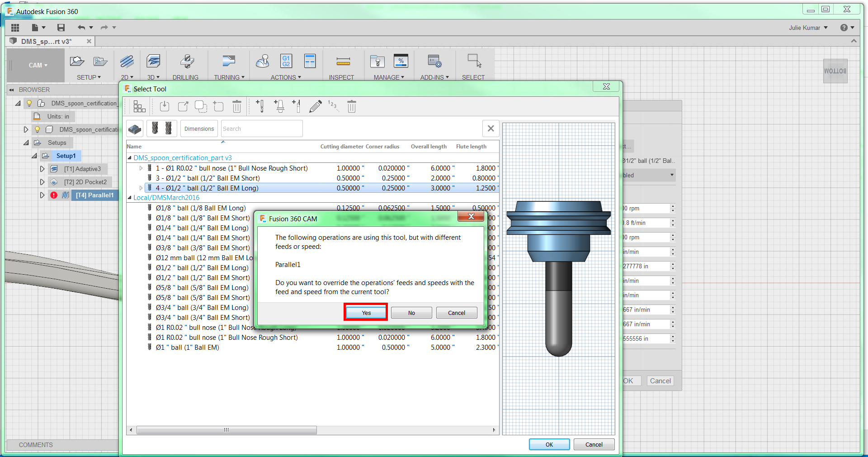Click Cancel in the Fusion 360 CAM dialog

coord(457,313)
